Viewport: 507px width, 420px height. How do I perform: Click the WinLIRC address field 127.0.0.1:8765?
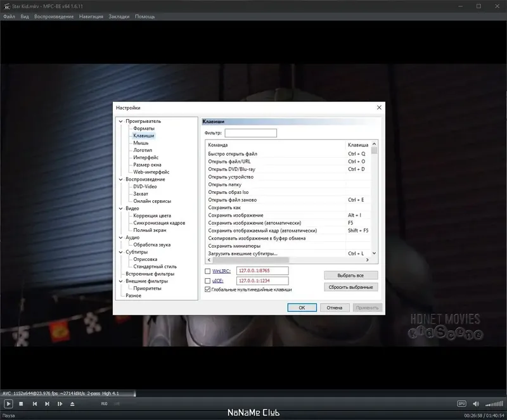pos(262,271)
